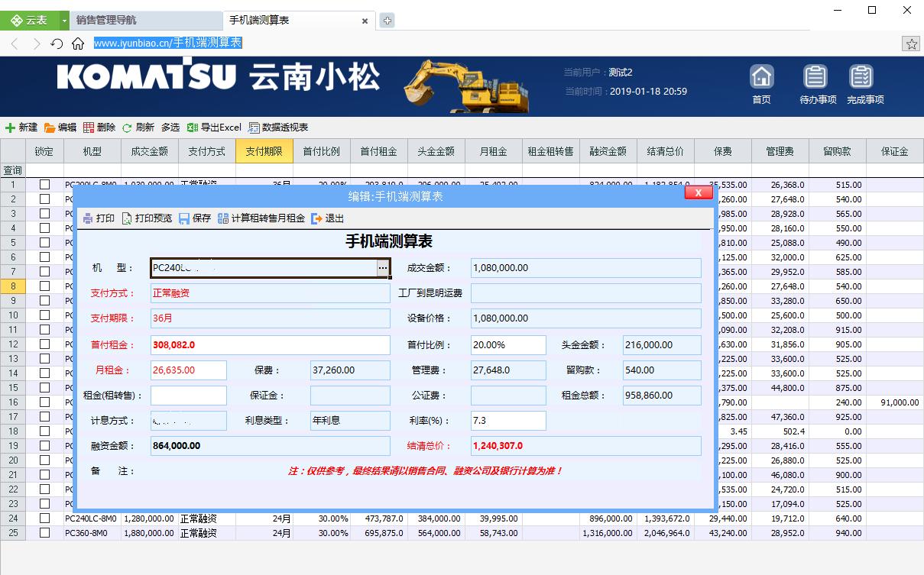Click the 利率(%) input field showing 7.3
Image resolution: width=924 pixels, height=575 pixels.
tap(508, 420)
